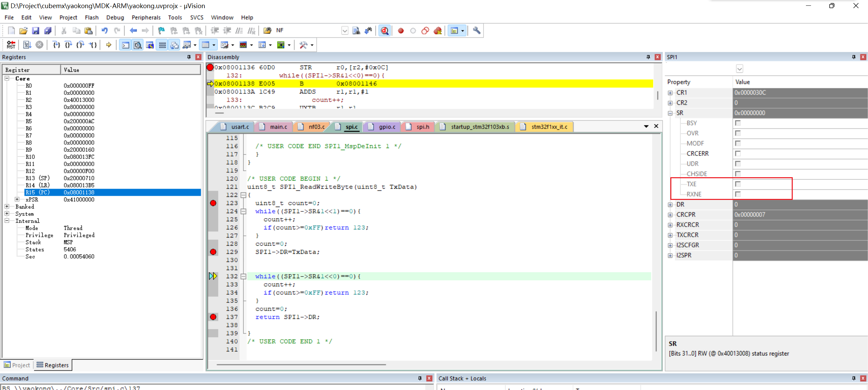This screenshot has height=390, width=868.
Task: Open the Symbols Window icon
Action: pos(150,45)
